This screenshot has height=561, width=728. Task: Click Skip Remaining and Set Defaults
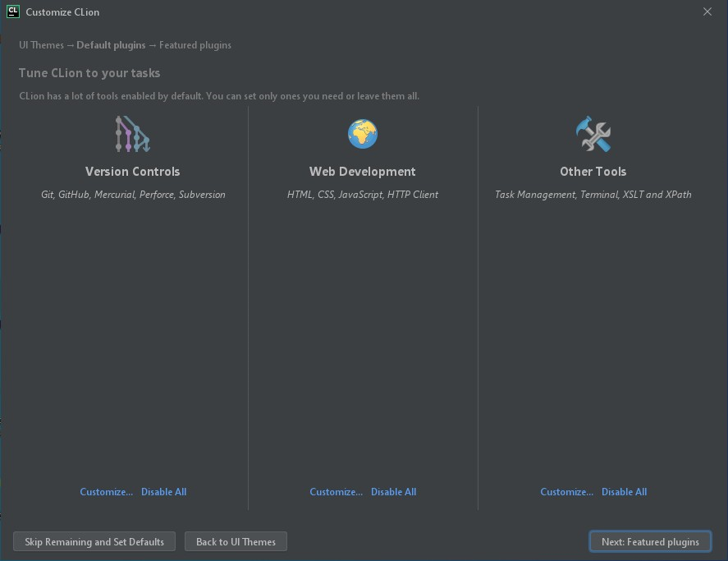tap(94, 541)
